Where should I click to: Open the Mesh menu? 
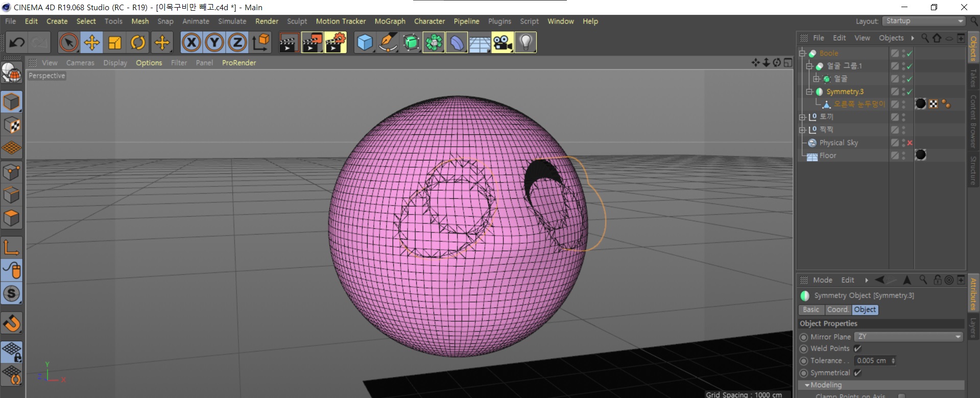point(140,21)
